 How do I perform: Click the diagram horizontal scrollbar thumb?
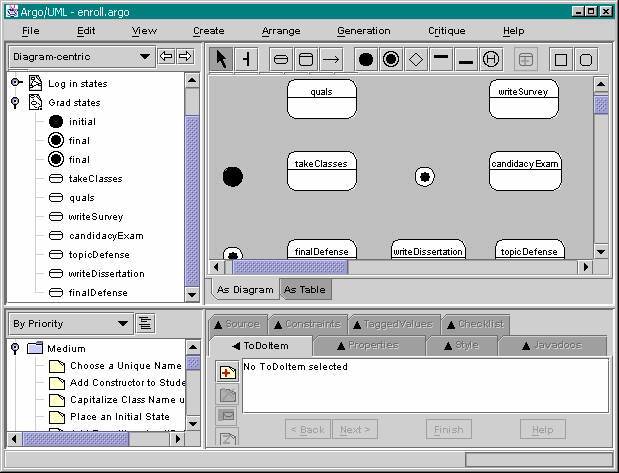point(290,267)
